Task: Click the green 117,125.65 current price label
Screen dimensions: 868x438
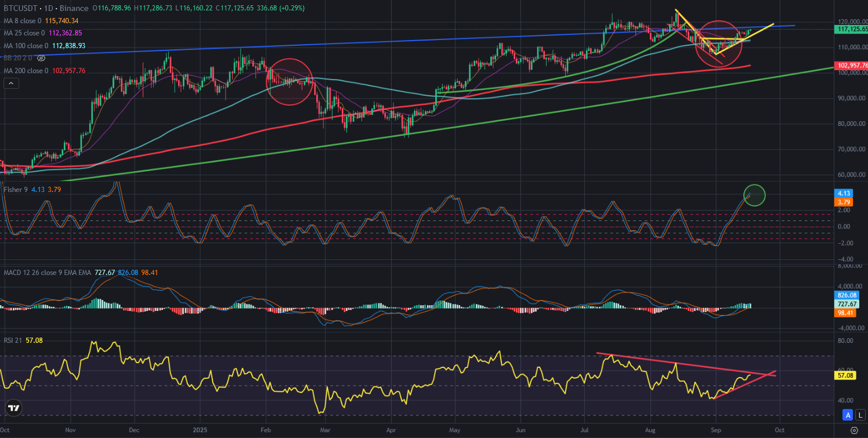Action: click(852, 29)
